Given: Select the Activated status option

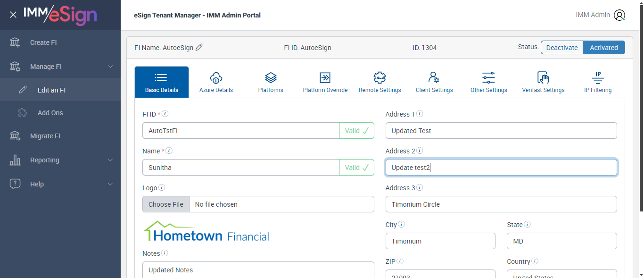Looking at the screenshot, I should tap(604, 48).
